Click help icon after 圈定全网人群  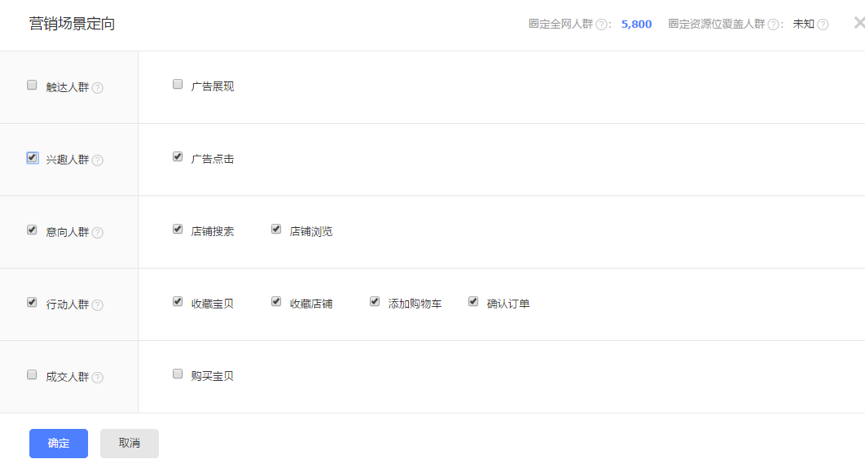click(x=601, y=24)
